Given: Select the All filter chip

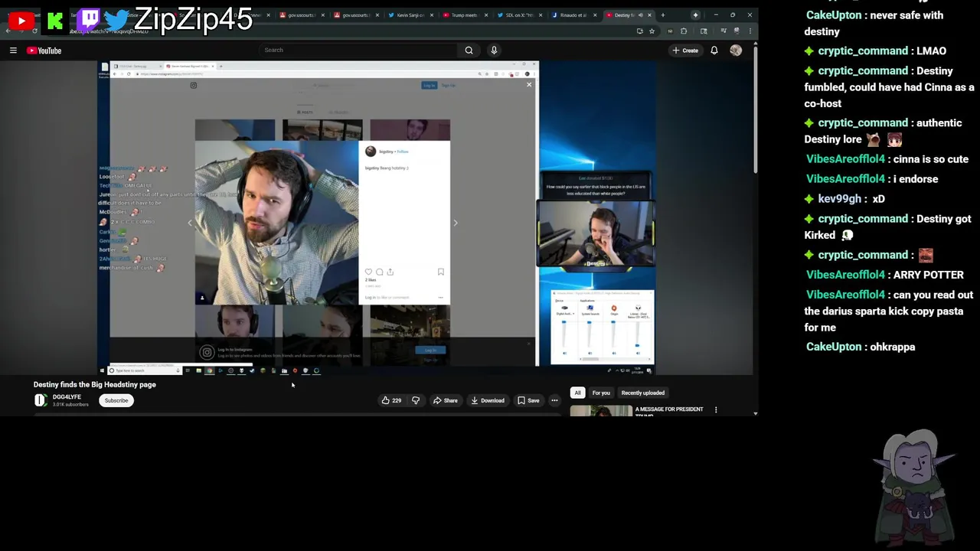Looking at the screenshot, I should [578, 393].
